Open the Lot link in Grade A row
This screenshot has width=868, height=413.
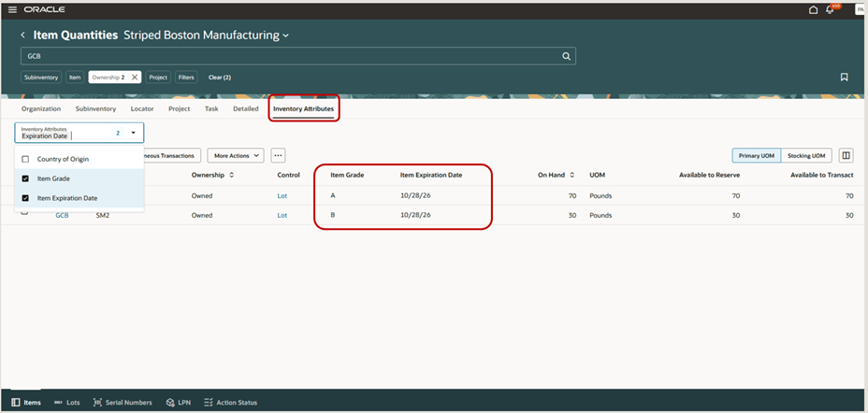pos(282,195)
